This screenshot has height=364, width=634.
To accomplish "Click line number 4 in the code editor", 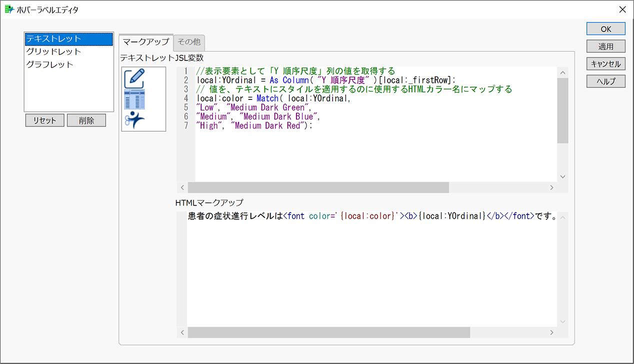I will 185,98.
